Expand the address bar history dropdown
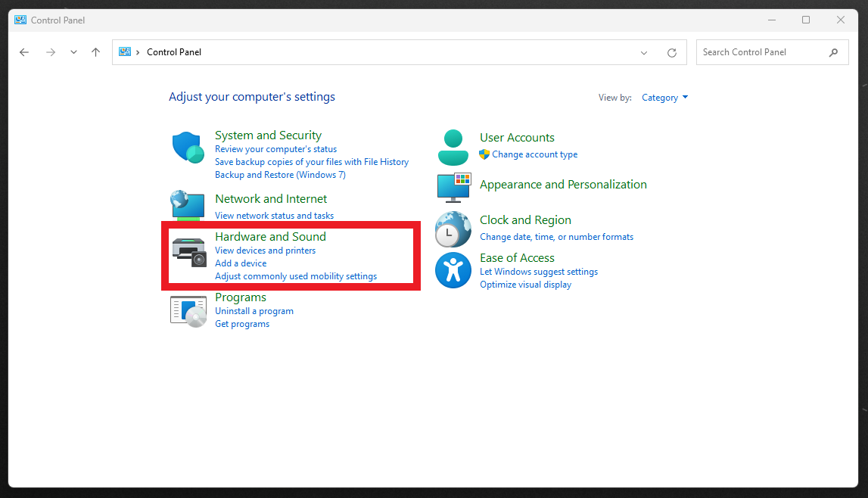Screen dimensions: 868x498 pos(644,53)
